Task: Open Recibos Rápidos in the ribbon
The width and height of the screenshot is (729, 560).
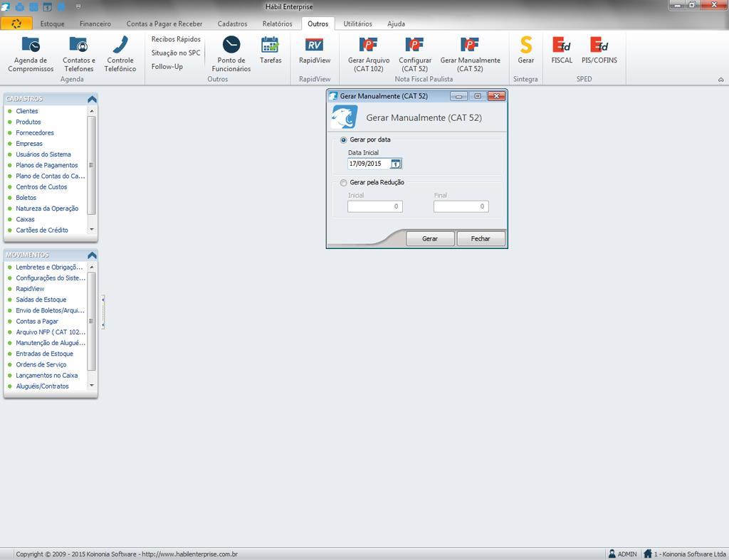Action: coord(176,40)
